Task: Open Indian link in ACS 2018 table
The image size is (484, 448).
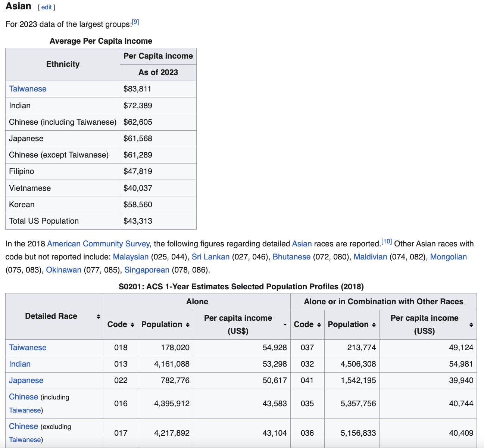Action: coord(20,364)
